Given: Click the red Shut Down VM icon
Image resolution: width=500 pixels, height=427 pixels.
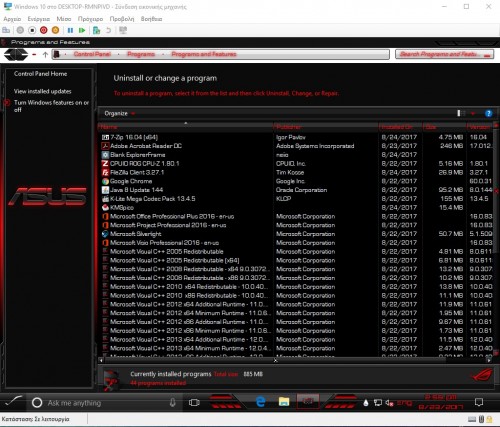Looking at the screenshot, I should coord(44,30).
